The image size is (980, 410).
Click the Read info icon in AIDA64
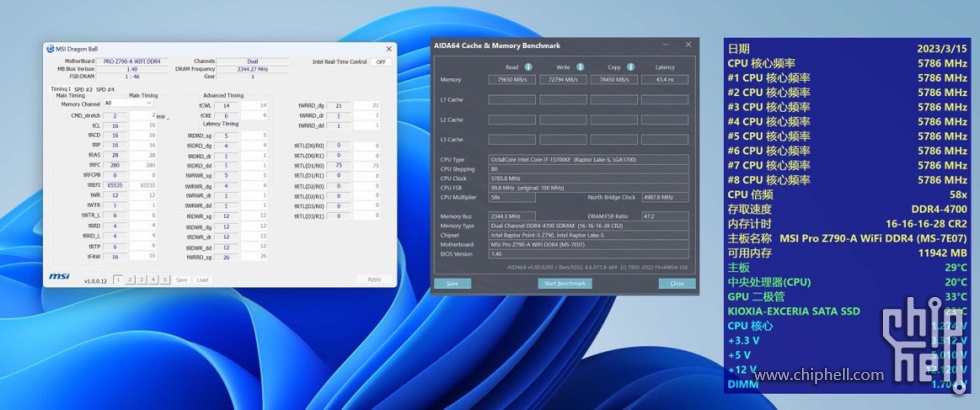(x=528, y=67)
